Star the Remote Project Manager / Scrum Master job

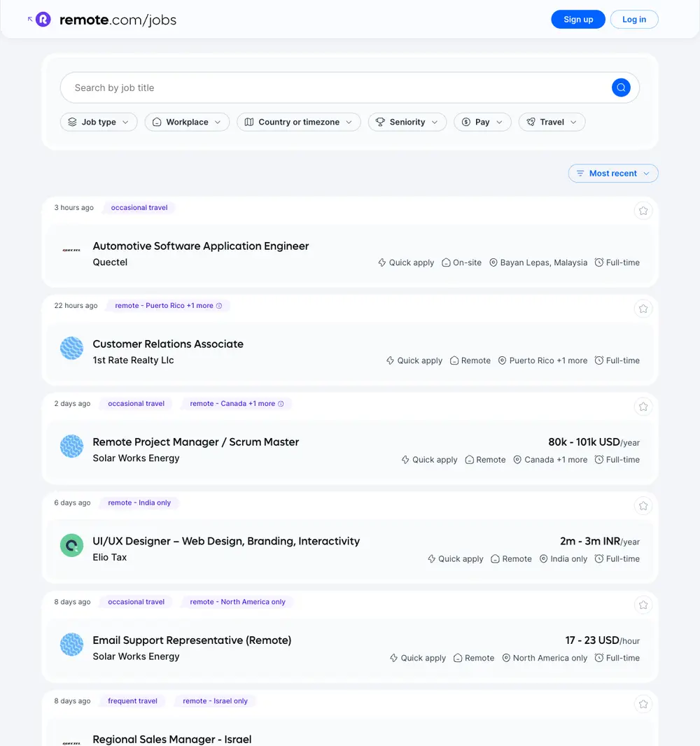coord(643,407)
